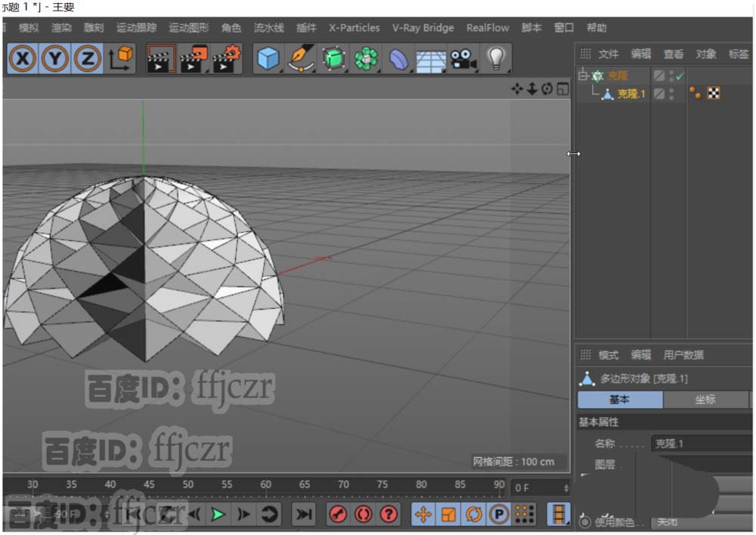Open Render Settings clapperboard with gear
Viewport: 756px width, 535px height.
pyautogui.click(x=226, y=59)
